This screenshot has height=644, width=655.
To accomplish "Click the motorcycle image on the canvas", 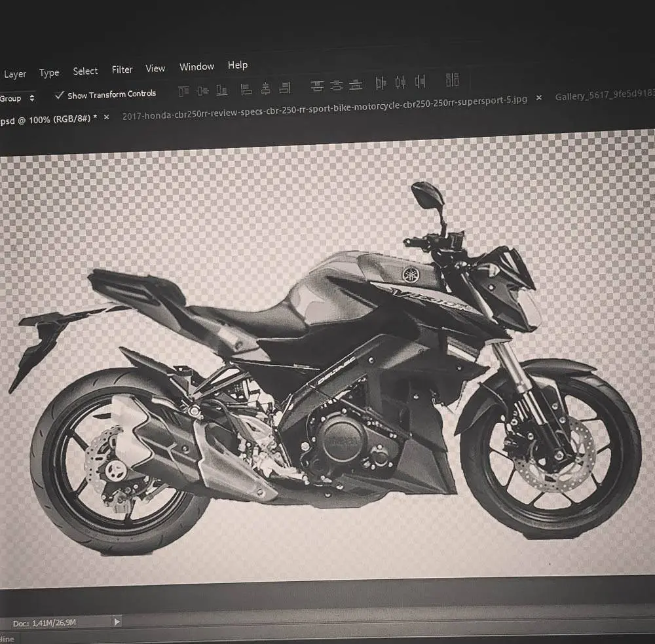I will coord(326,368).
